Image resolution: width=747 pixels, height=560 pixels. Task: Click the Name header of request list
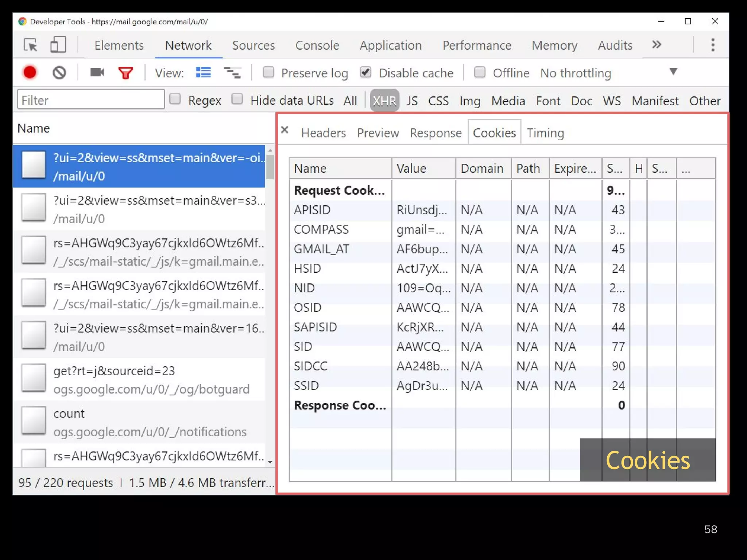pos(144,128)
